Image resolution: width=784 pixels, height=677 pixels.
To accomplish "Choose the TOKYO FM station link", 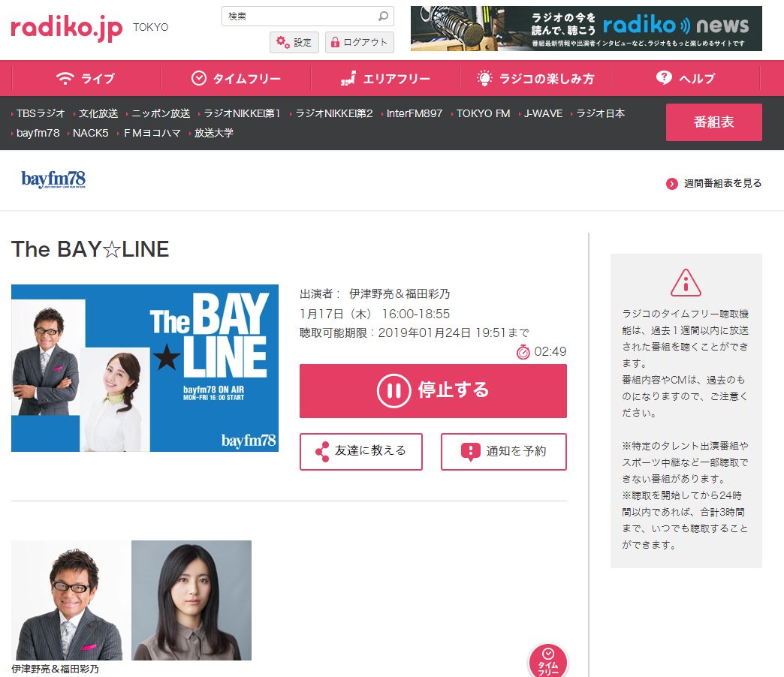I will click(483, 113).
